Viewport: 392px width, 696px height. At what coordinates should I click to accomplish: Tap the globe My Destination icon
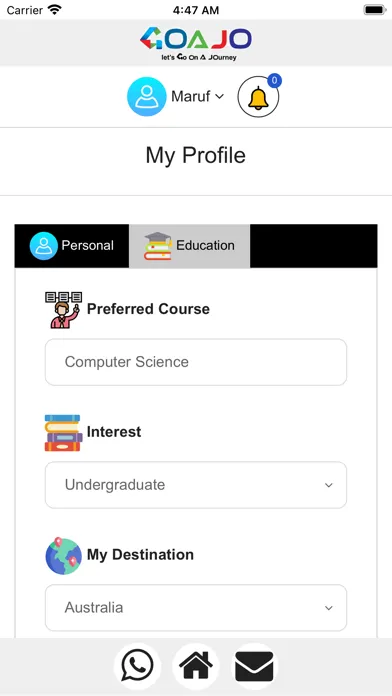pos(63,556)
